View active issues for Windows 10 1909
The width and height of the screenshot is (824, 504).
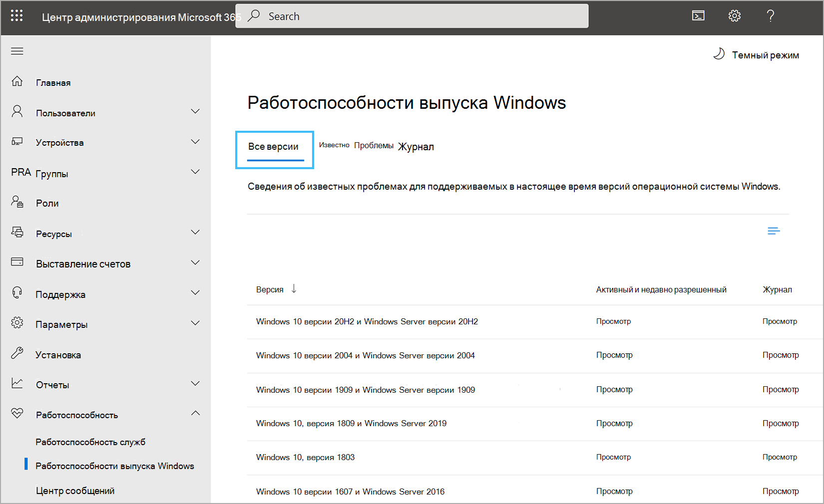[x=614, y=389]
